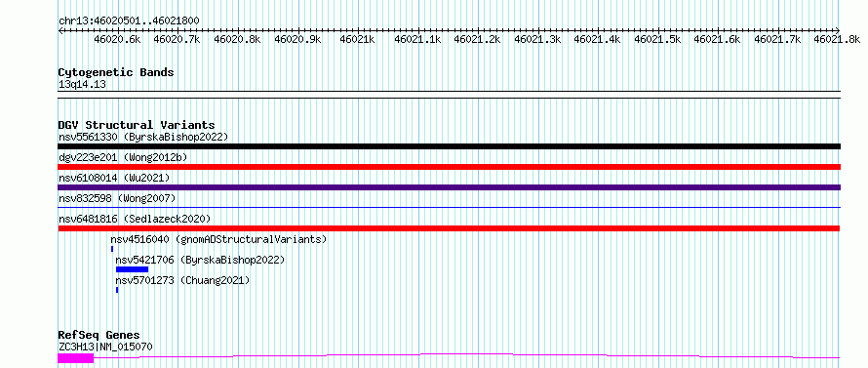The width and height of the screenshot is (868, 368).
Task: Click the nsv4516040 (gnomADStructuralVariants) label
Action: [218, 239]
